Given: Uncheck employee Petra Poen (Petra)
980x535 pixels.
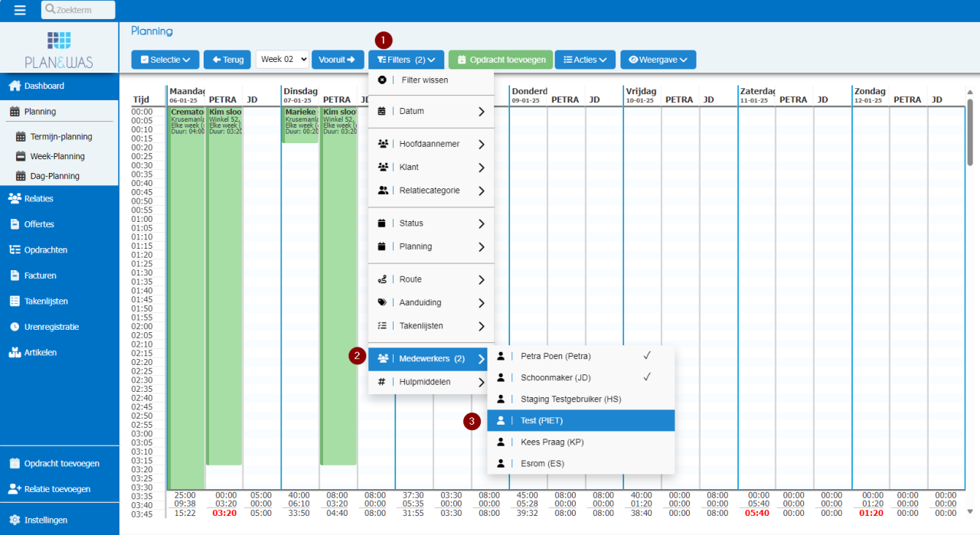Looking at the screenshot, I should [x=581, y=356].
